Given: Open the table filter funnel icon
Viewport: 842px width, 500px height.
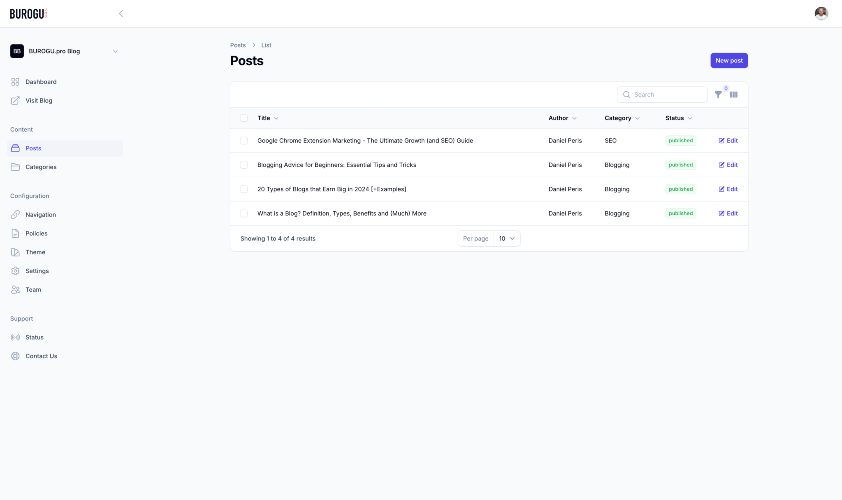Looking at the screenshot, I should (718, 95).
